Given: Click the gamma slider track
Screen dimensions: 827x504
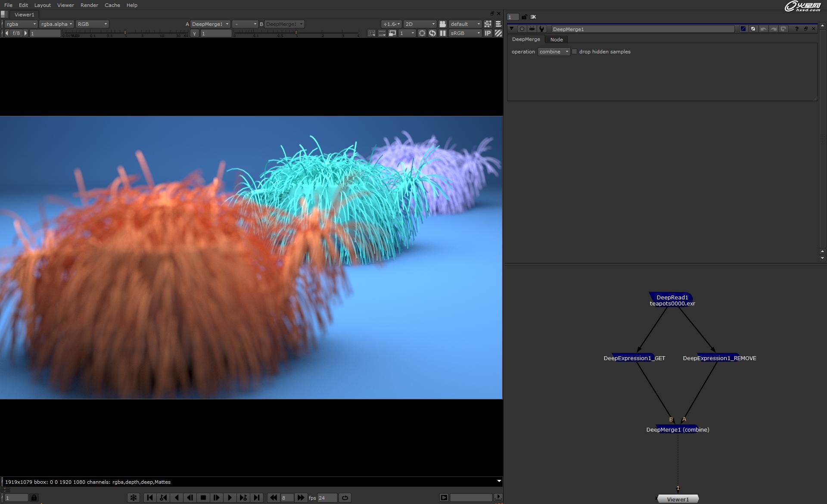Looking at the screenshot, I should click(296, 33).
